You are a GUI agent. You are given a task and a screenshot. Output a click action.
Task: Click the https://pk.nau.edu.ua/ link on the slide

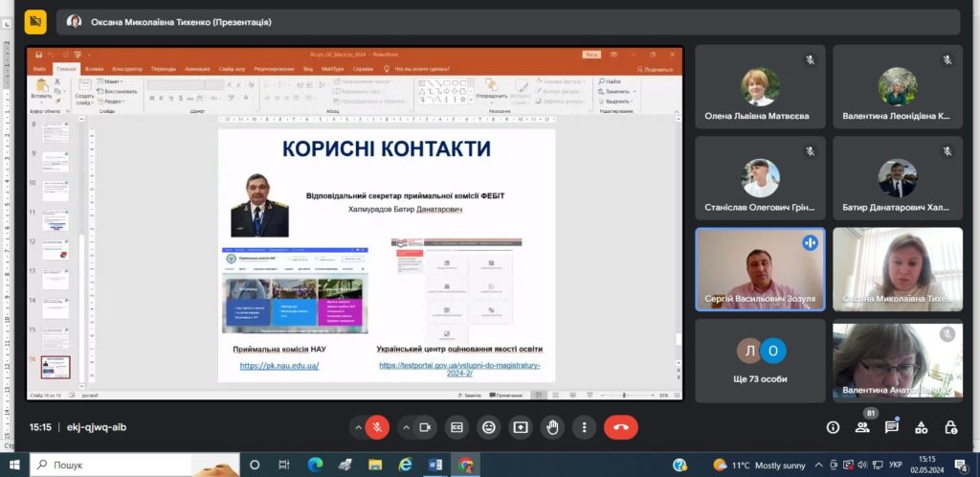coord(279,366)
